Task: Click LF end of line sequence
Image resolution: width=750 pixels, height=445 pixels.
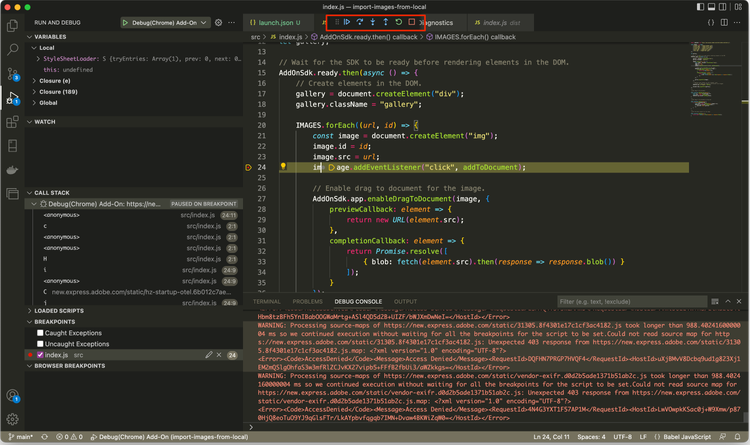Action: pos(643,437)
